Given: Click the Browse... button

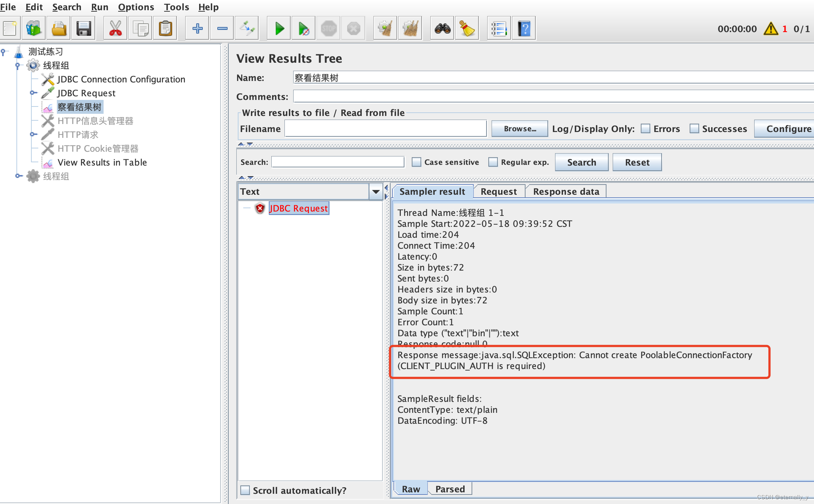Looking at the screenshot, I should (520, 129).
